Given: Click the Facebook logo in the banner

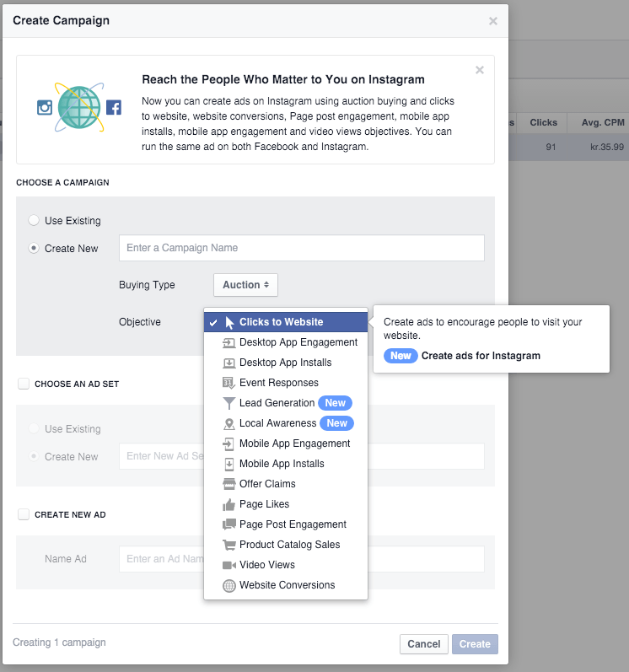Looking at the screenshot, I should (114, 107).
